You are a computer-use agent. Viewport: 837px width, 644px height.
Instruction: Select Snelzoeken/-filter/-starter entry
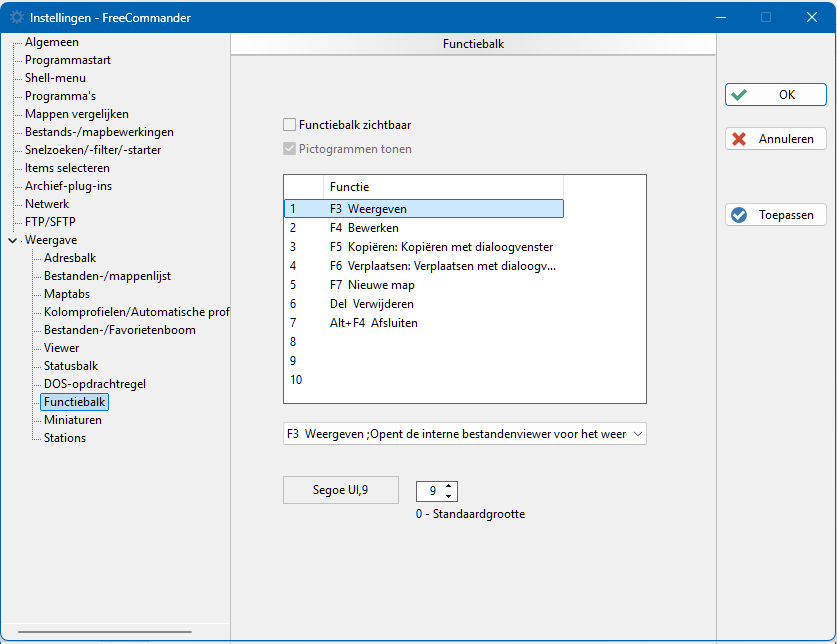pos(93,150)
